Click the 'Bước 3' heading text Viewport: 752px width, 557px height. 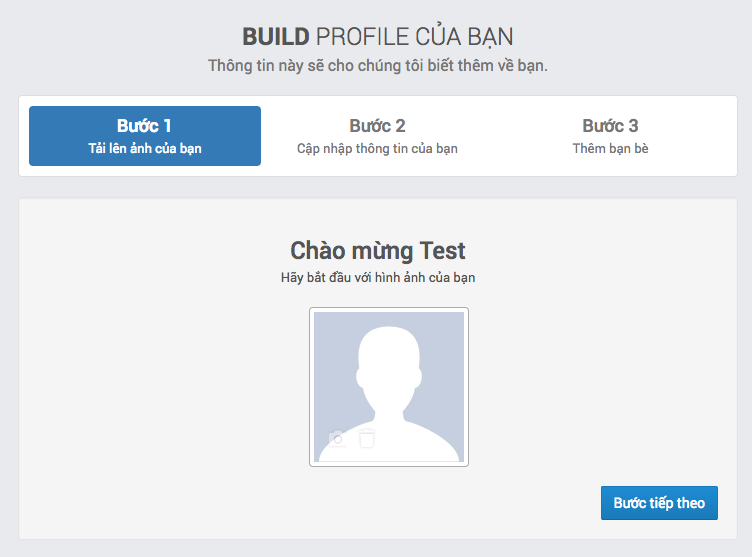(610, 126)
